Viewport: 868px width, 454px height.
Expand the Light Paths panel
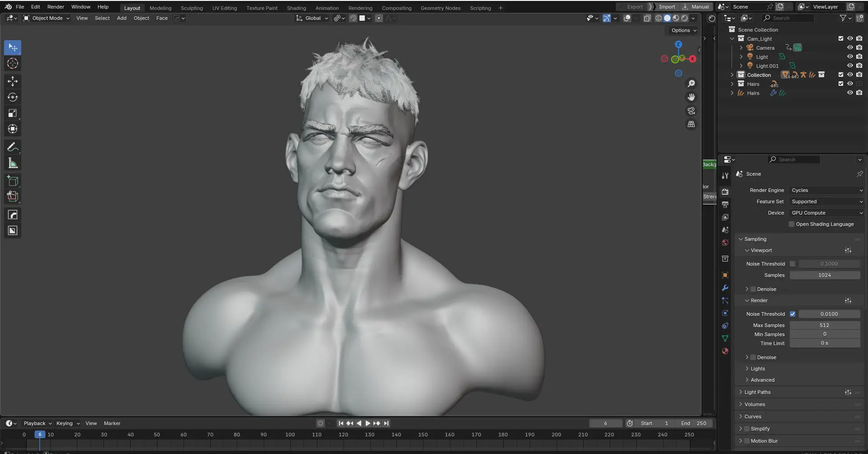pos(757,392)
